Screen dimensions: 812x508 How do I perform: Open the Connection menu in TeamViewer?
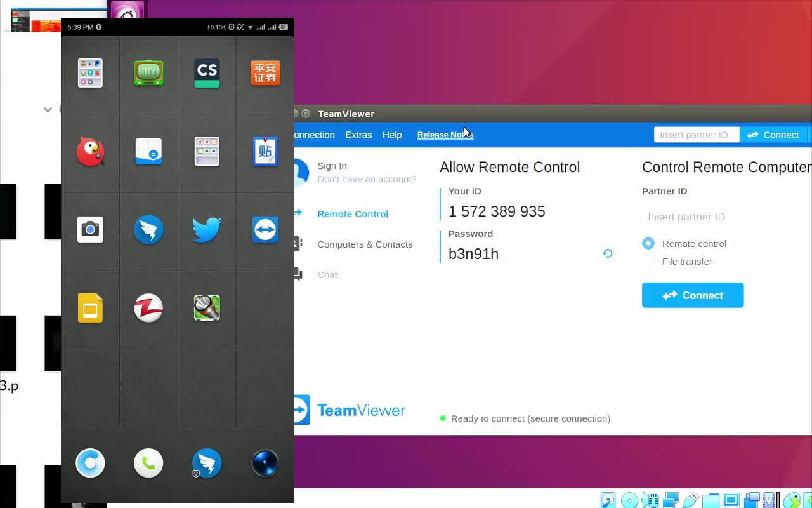pyautogui.click(x=315, y=135)
